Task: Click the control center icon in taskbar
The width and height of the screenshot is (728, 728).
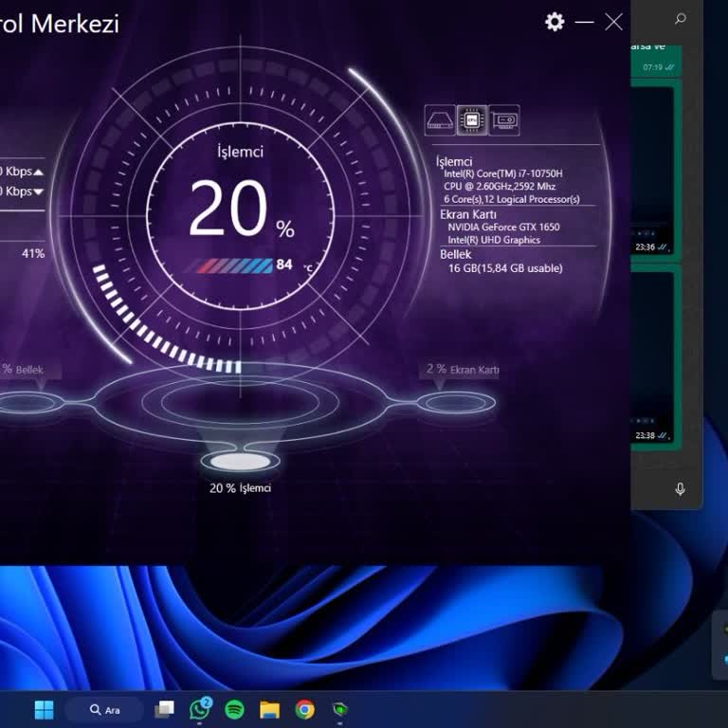Action: pyautogui.click(x=339, y=709)
